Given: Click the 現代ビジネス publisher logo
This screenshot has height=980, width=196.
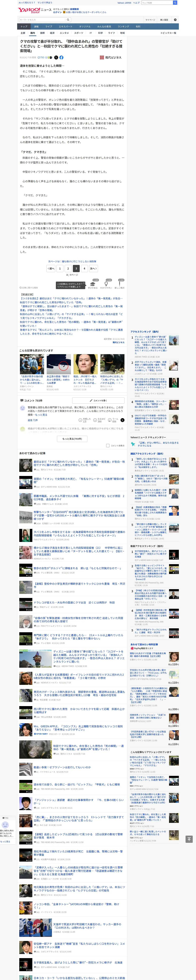Looking at the screenshot, I should (x=111, y=57).
